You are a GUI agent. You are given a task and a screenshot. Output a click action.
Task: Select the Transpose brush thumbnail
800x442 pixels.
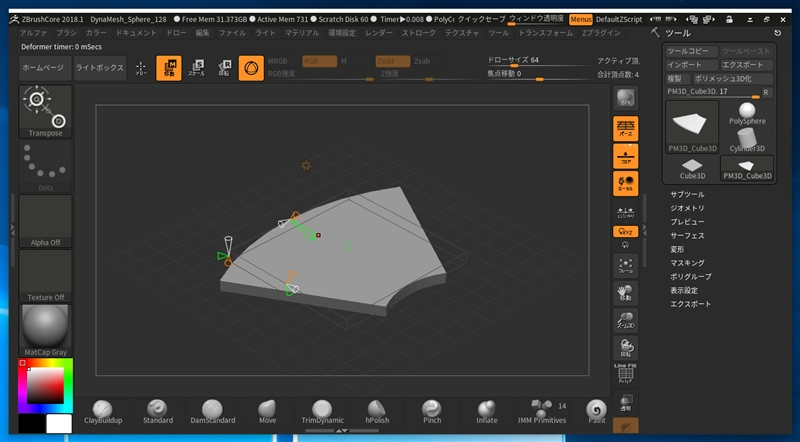coord(45,112)
